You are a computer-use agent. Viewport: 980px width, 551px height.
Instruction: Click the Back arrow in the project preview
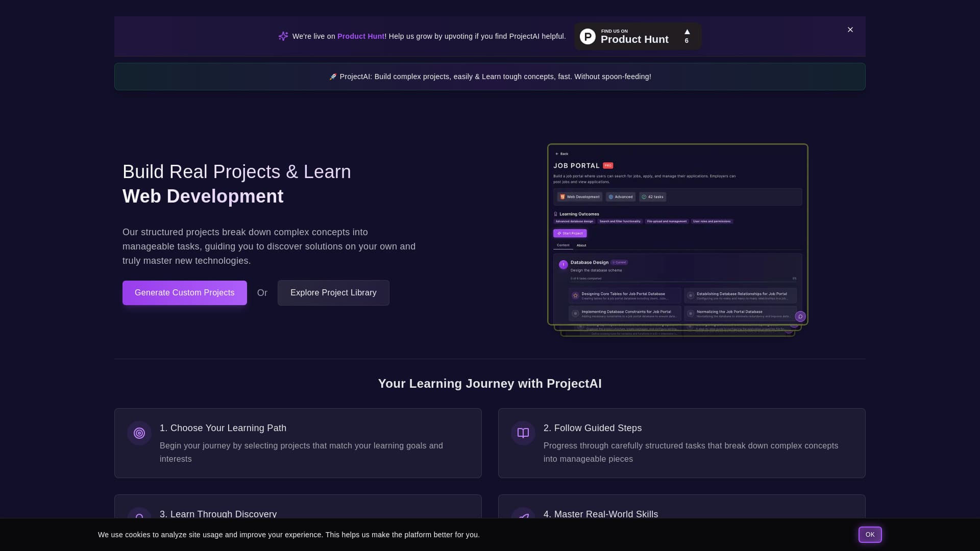point(557,154)
